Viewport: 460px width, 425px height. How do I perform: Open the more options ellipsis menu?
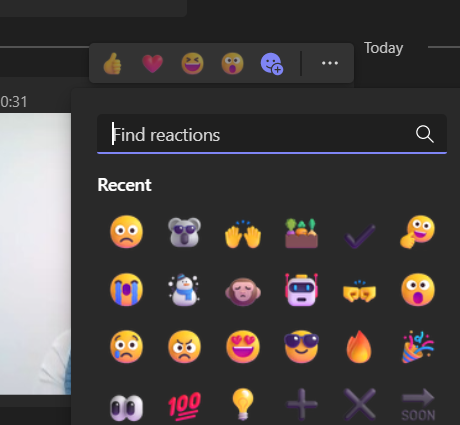(x=330, y=63)
